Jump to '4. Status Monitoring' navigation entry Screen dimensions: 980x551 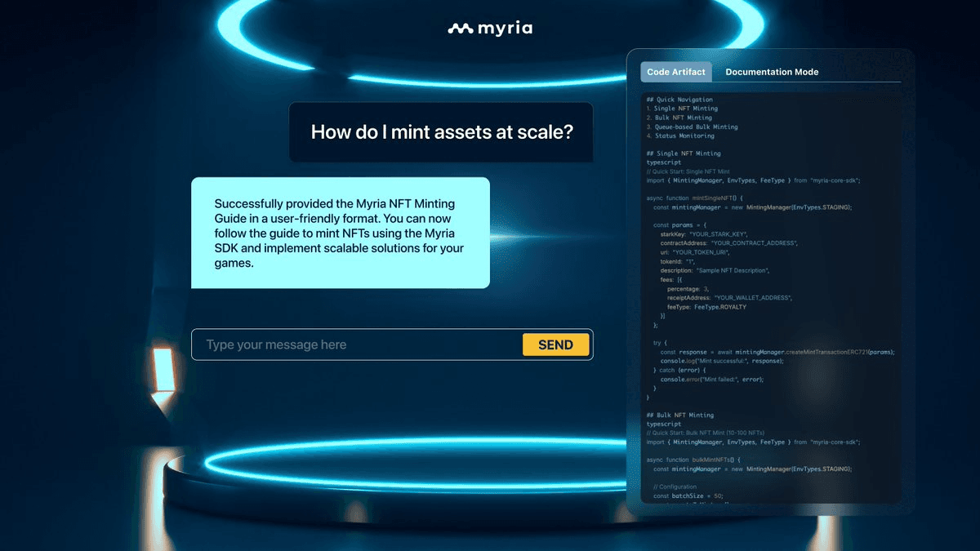tap(679, 136)
